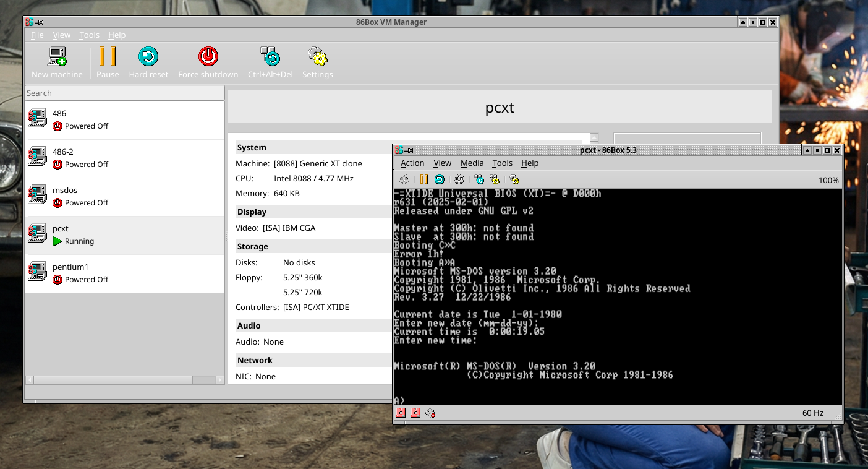Click ACPI shutdown icon in pcxt window
868x469 pixels.
(x=459, y=179)
